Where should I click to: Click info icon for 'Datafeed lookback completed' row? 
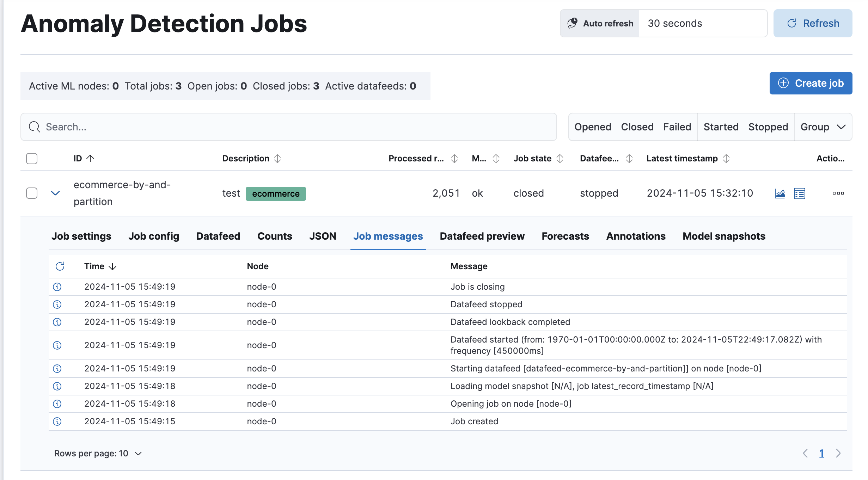point(57,322)
